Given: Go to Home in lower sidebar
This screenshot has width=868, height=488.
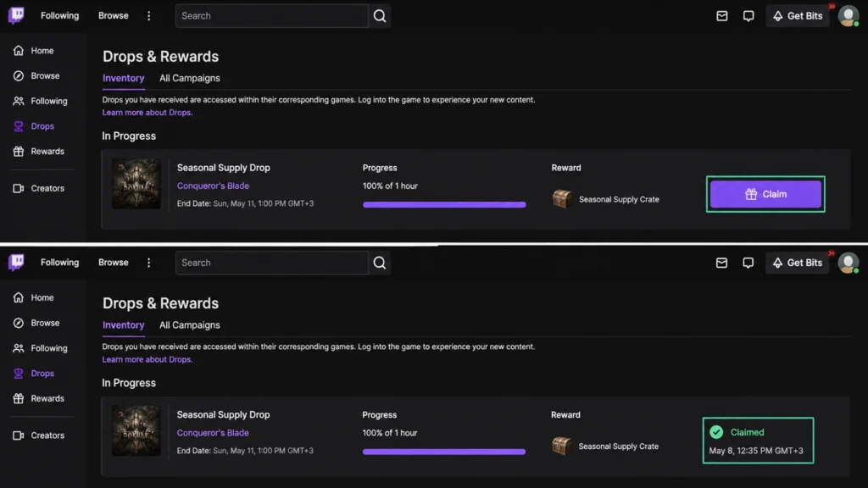Looking at the screenshot, I should pos(34,297).
